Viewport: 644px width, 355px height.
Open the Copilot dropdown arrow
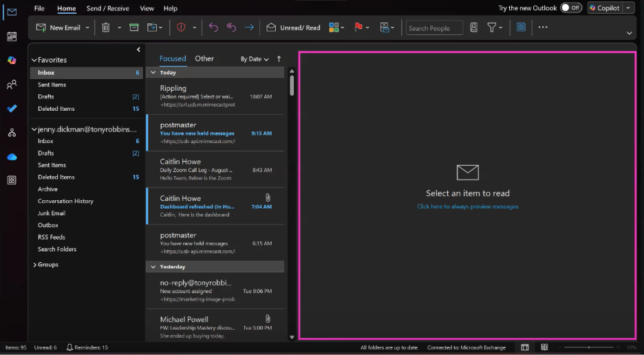[628, 8]
